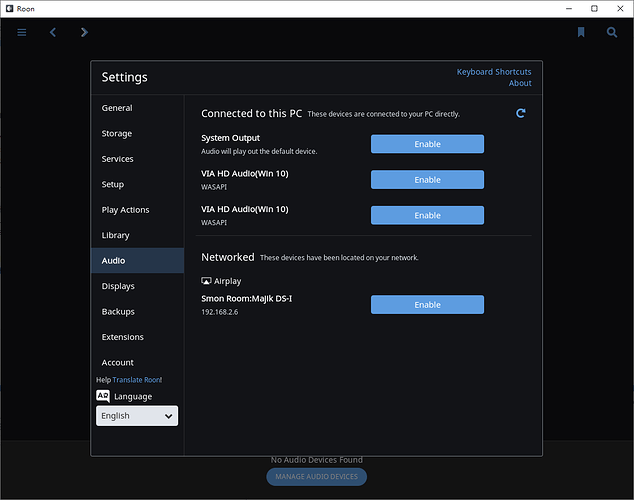Click the Roon app icon in title bar
Image resolution: width=634 pixels, height=500 pixels.
(x=9, y=8)
